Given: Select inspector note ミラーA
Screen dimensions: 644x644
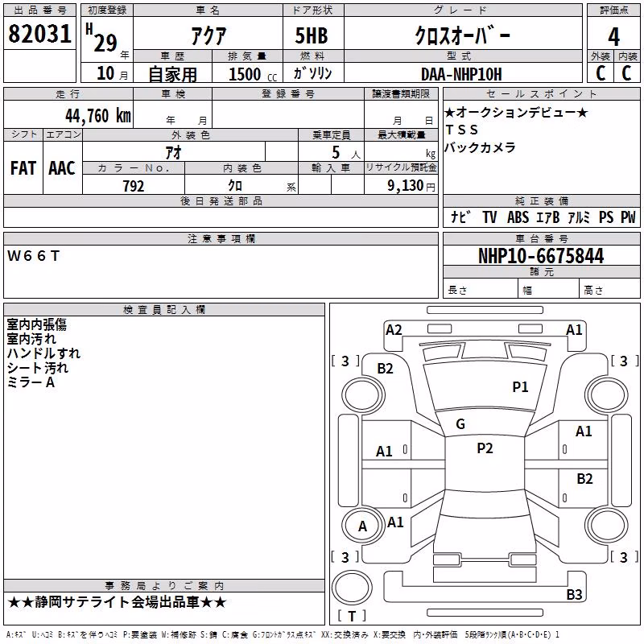Looking at the screenshot, I should coord(31,382).
